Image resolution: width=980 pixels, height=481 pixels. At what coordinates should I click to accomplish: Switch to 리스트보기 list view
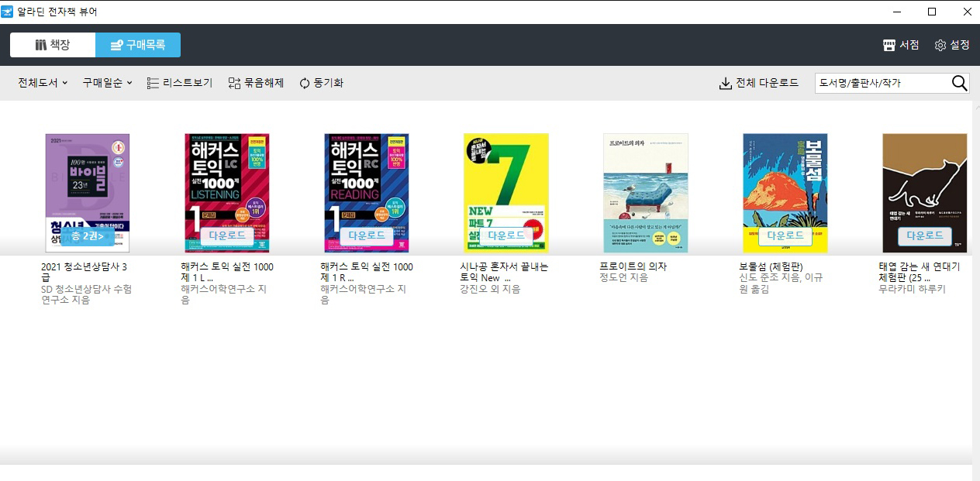tap(179, 83)
